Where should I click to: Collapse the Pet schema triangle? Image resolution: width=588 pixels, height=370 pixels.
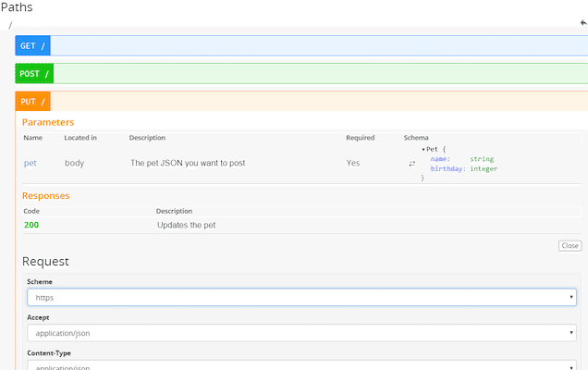tap(423, 149)
